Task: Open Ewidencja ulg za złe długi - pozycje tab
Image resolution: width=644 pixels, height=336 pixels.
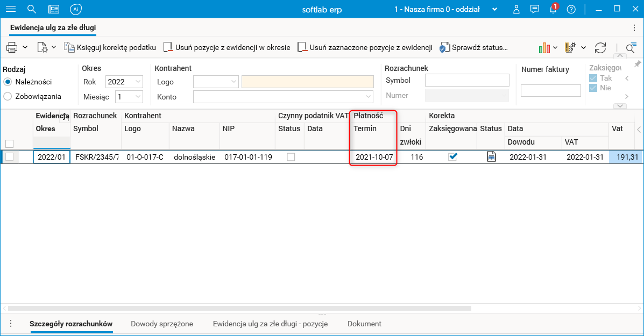Action: pyautogui.click(x=270, y=324)
